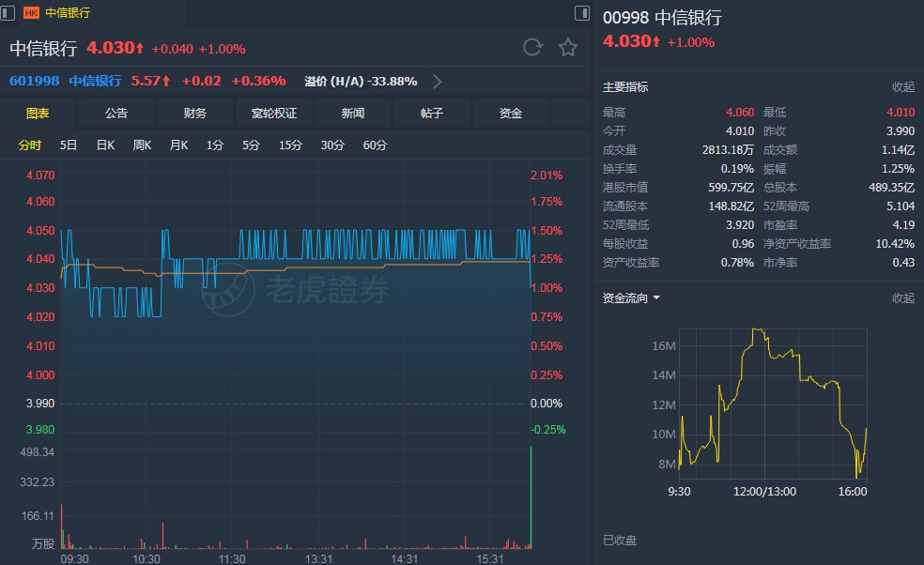This screenshot has height=565, width=924.
Task: Click the 2.01% percentage axis label
Action: point(547,175)
